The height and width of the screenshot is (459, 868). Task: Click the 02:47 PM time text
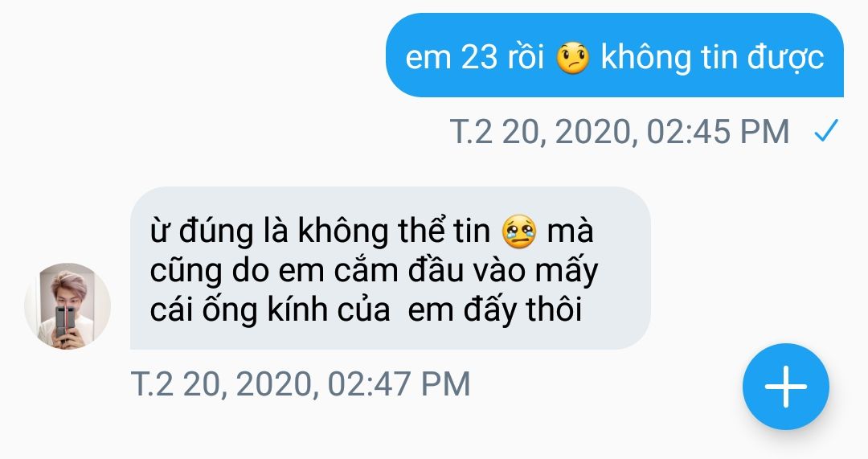pos(399,383)
